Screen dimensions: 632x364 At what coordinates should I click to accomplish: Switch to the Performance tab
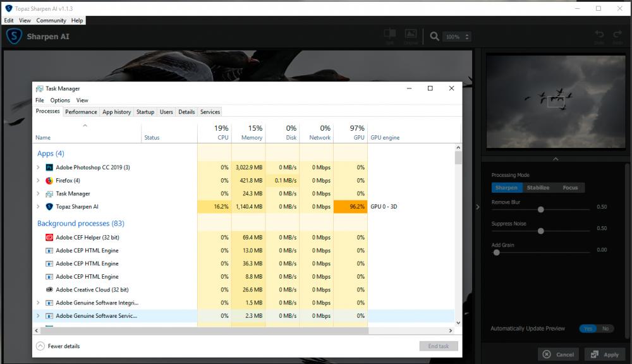pyautogui.click(x=81, y=112)
